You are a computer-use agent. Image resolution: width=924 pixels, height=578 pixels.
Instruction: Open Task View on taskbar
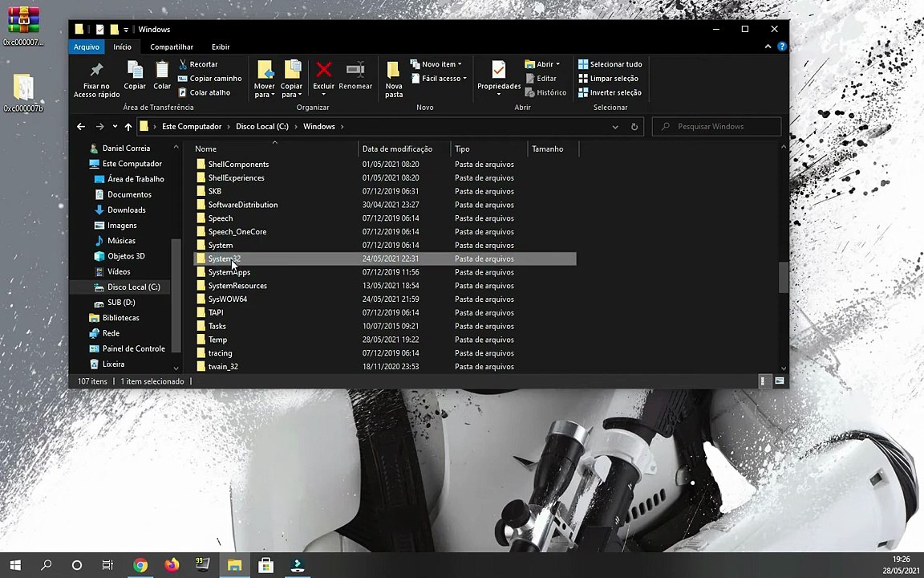pyautogui.click(x=107, y=565)
